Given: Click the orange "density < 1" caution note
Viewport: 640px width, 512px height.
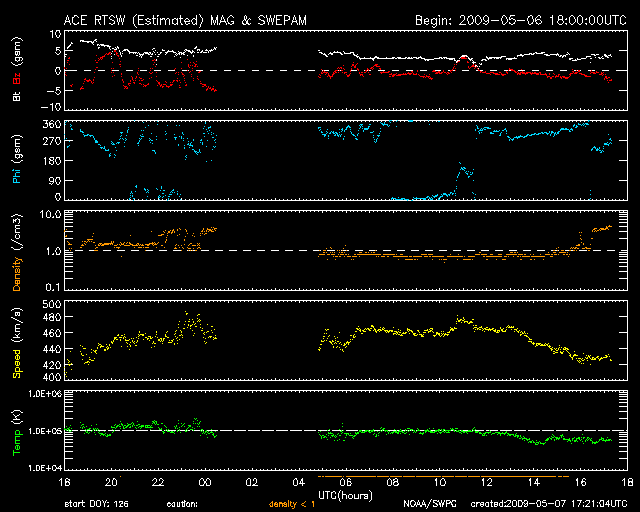Looking at the screenshot, I should tap(292, 504).
